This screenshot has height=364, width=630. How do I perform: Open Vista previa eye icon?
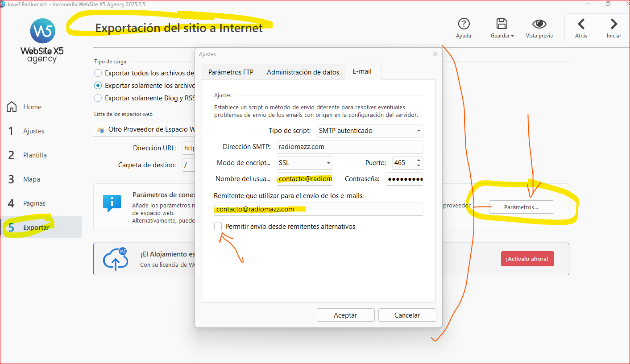pos(539,24)
